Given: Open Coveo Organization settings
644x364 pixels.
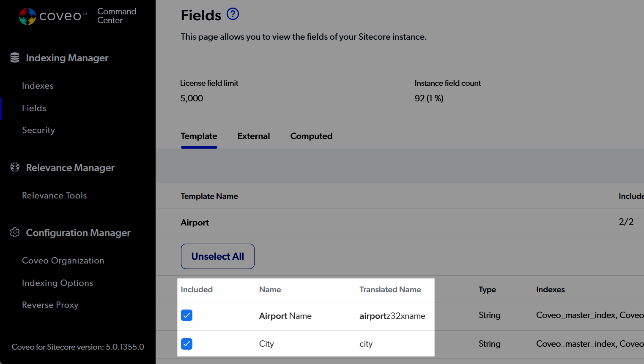Looking at the screenshot, I should point(63,261).
